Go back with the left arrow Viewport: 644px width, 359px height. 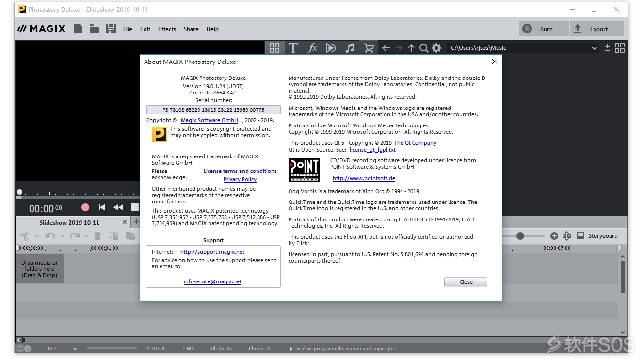[x=386, y=47]
